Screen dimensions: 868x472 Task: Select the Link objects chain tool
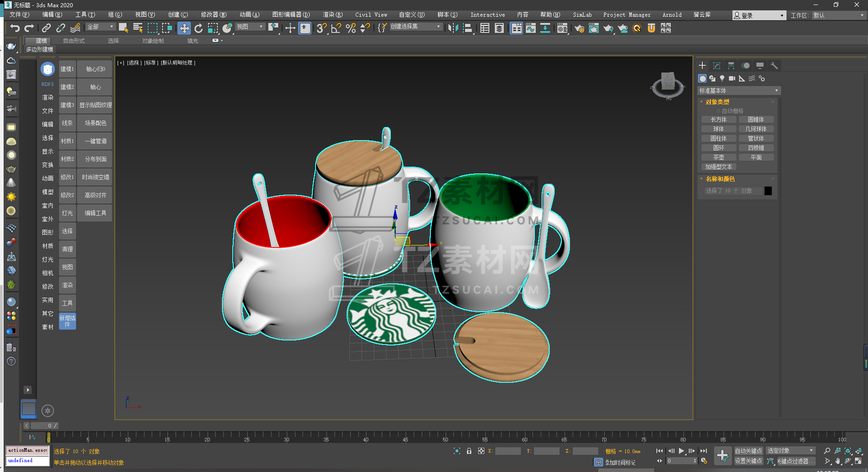point(46,28)
